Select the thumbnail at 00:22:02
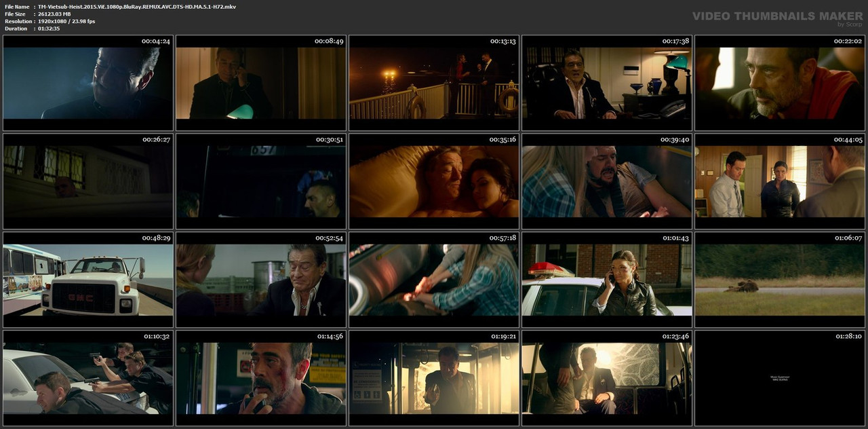This screenshot has height=429, width=868. (780, 83)
